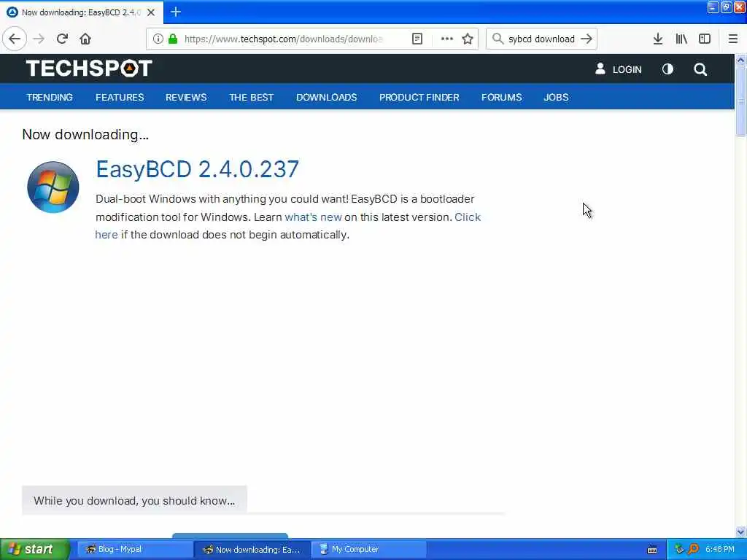Click 'While you download, you should know...' heading
This screenshot has height=560, width=747.
pos(134,500)
